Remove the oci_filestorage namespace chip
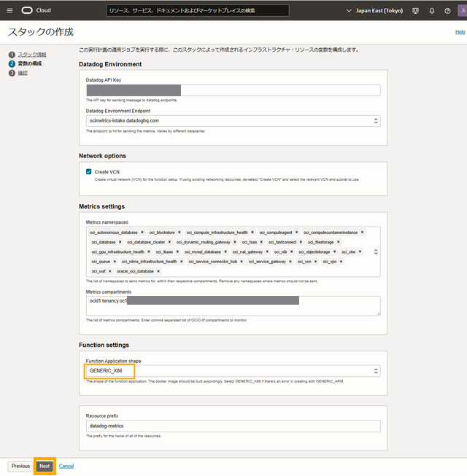The width and height of the screenshot is (467, 476). (x=338, y=242)
